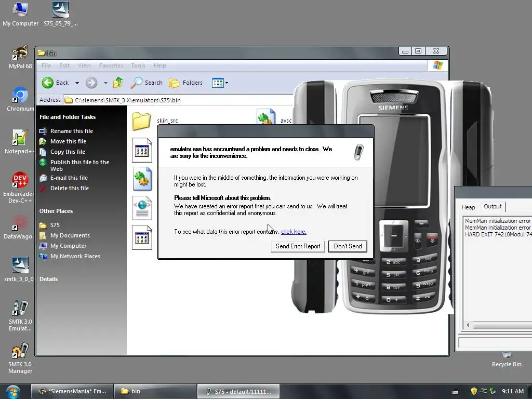Click the output panel left scroll arrow
The image size is (532, 399).
point(468,325)
